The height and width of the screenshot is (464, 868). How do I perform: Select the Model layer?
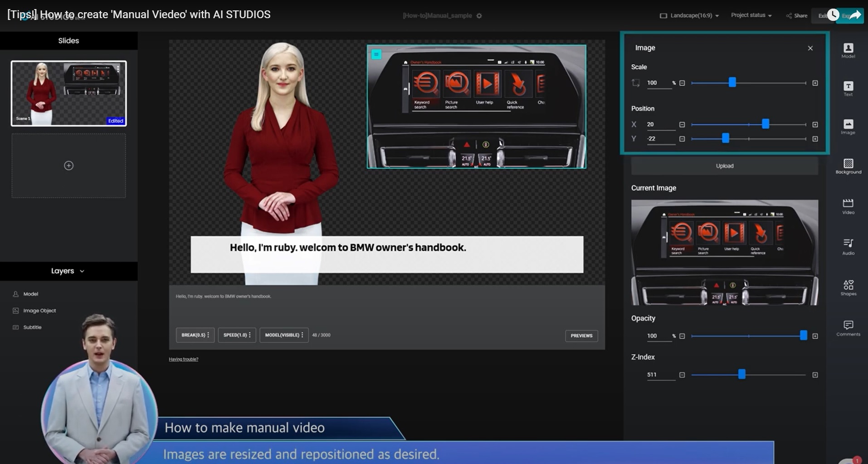[26, 294]
